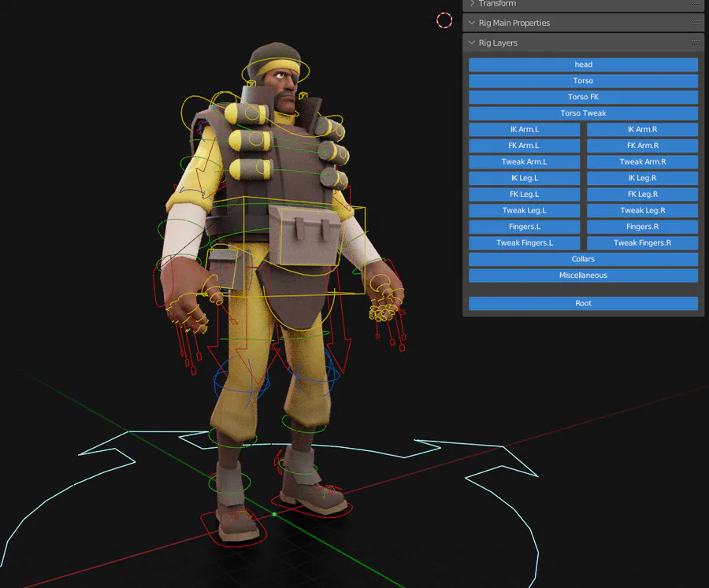This screenshot has width=709, height=588.
Task: Toggle the IK Leg.L layer
Action: pos(525,179)
